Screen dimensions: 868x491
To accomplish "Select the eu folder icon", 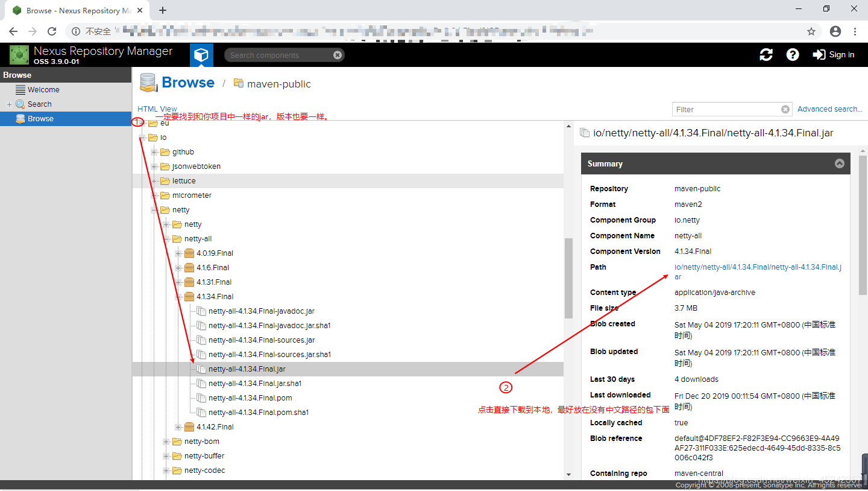I will coord(153,123).
